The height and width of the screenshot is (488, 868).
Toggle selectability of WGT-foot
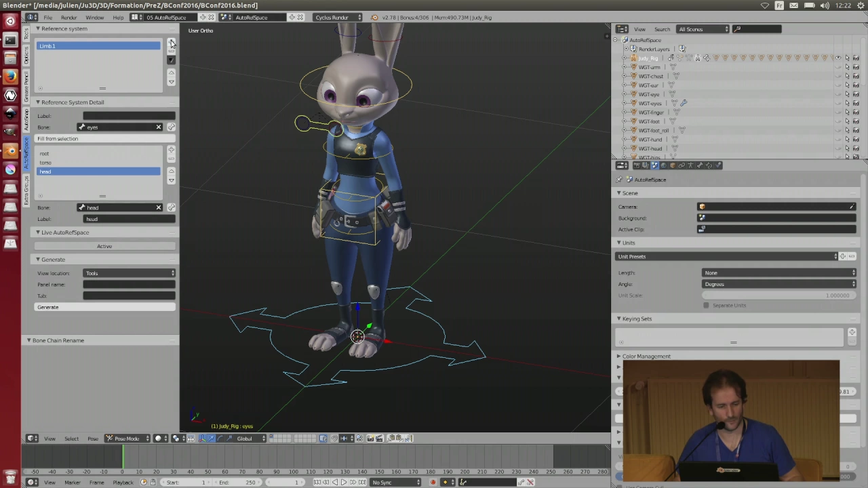(x=847, y=121)
